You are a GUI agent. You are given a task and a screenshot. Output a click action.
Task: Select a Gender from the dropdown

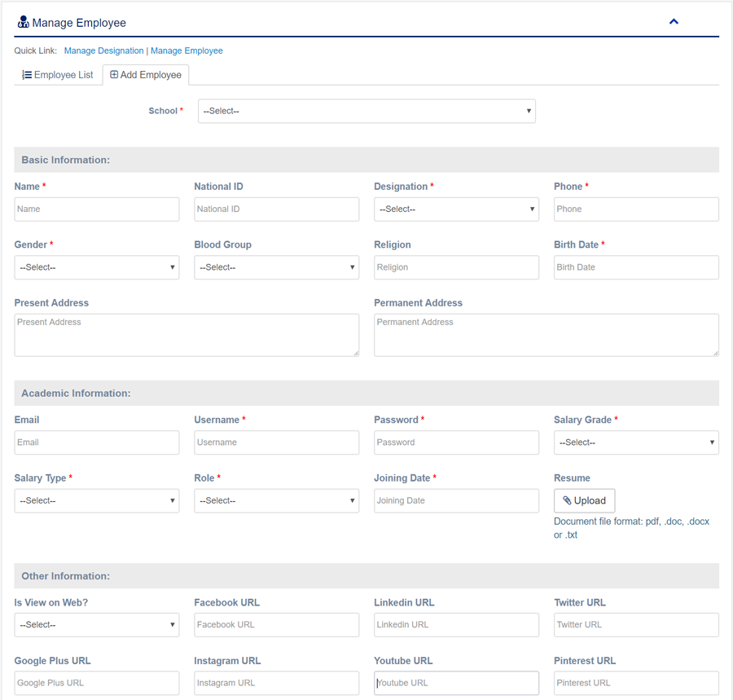(x=96, y=267)
